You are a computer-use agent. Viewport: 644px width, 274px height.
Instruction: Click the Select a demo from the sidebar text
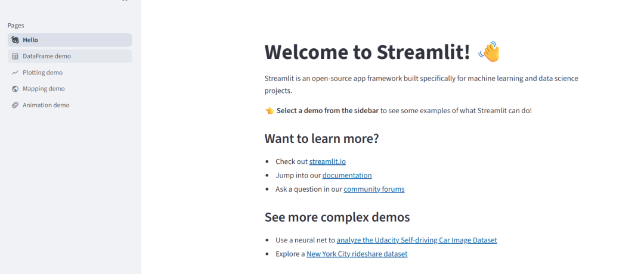(x=328, y=111)
